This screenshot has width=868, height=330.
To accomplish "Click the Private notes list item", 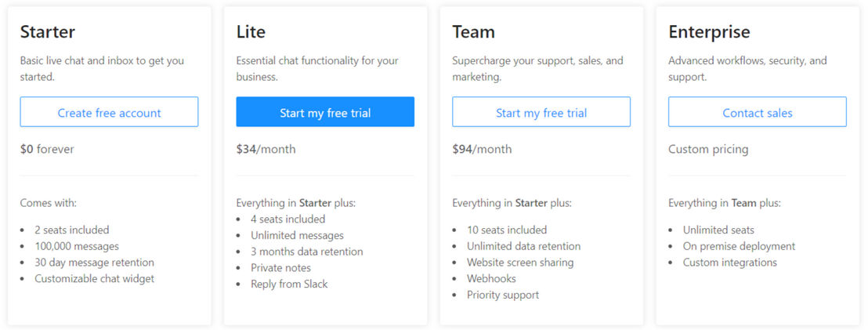I will [x=280, y=268].
